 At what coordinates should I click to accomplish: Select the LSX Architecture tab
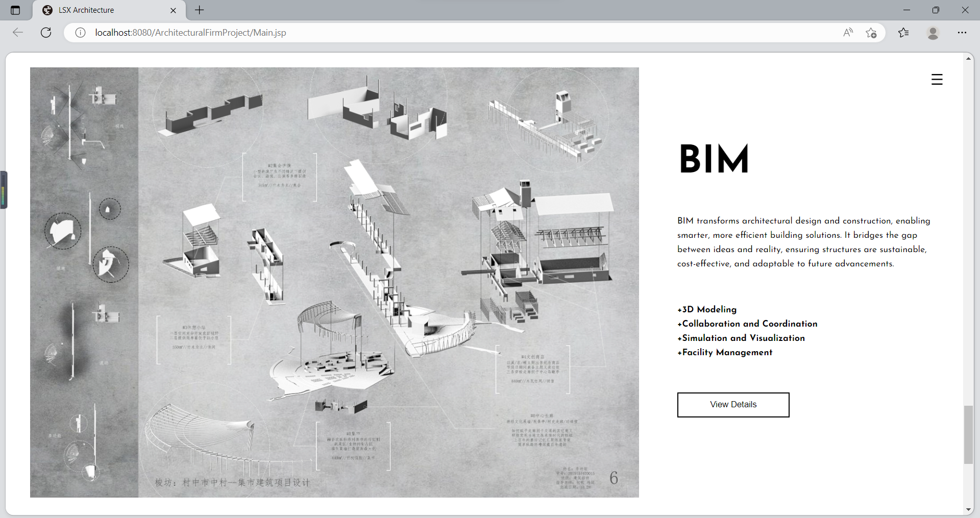tap(109, 10)
